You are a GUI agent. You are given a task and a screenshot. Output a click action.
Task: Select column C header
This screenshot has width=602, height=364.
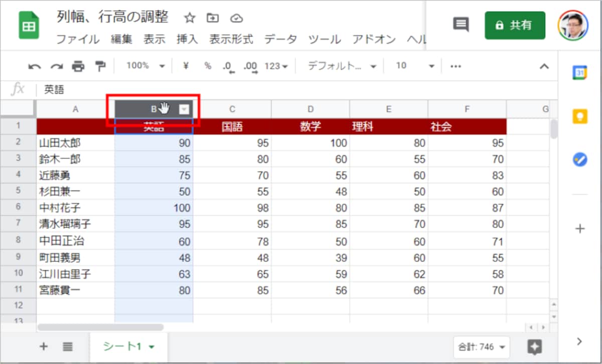tap(232, 109)
